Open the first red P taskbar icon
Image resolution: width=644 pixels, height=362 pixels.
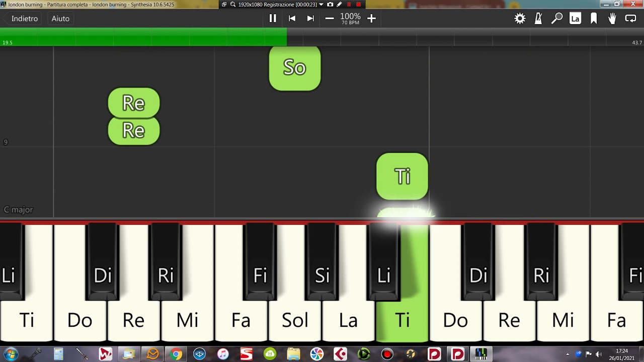coord(434,354)
